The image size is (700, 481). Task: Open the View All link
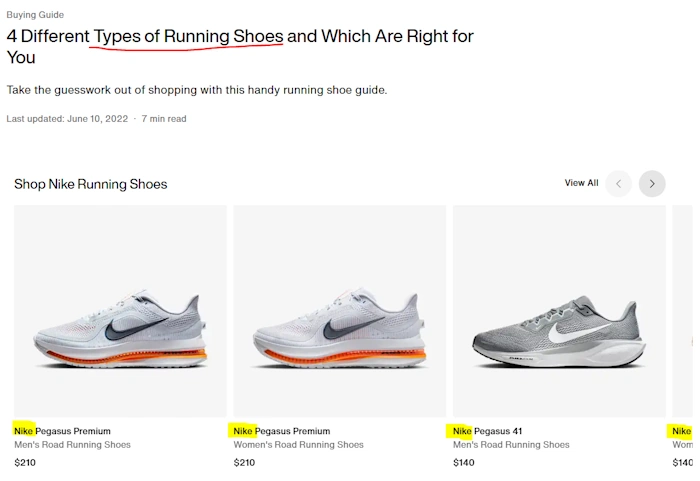581,183
